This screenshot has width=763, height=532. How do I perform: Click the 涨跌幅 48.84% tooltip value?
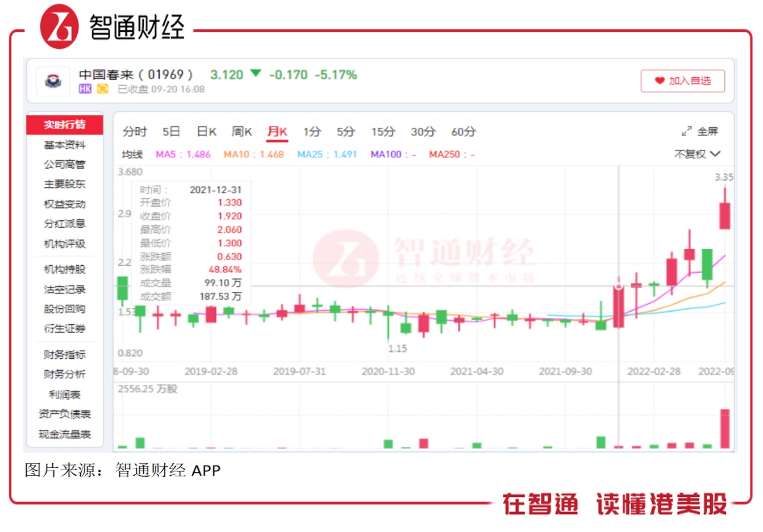(225, 270)
